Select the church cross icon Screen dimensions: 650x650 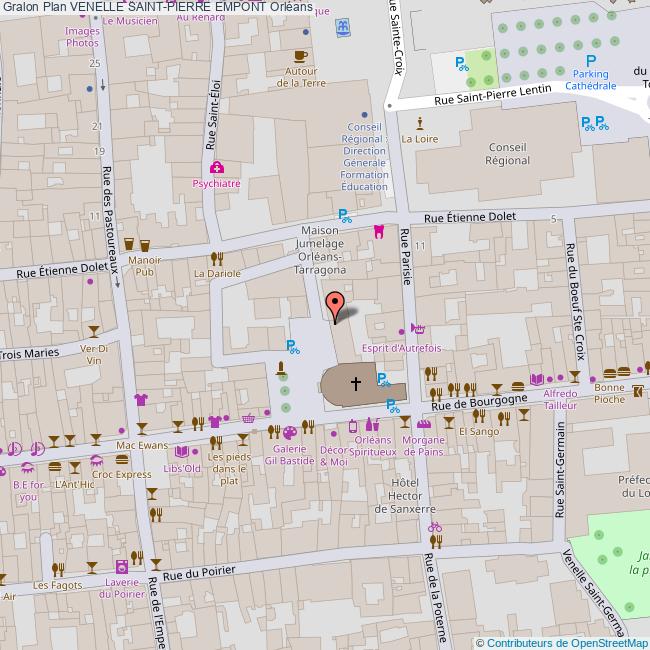pyautogui.click(x=355, y=381)
